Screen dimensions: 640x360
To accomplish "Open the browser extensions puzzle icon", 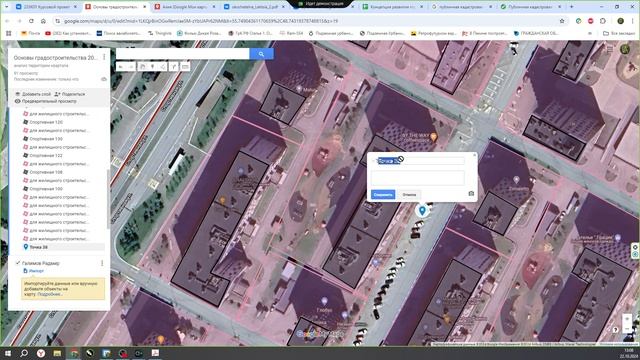I will coord(603,21).
